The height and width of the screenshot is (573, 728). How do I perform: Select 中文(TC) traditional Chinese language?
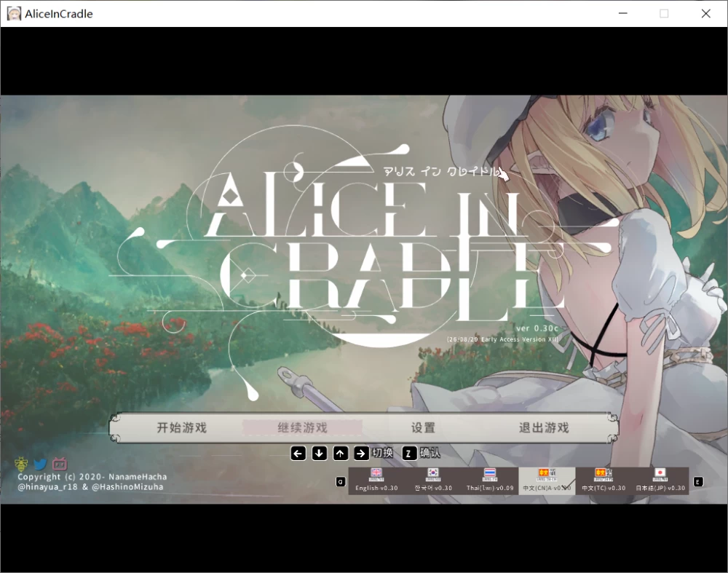pos(604,481)
